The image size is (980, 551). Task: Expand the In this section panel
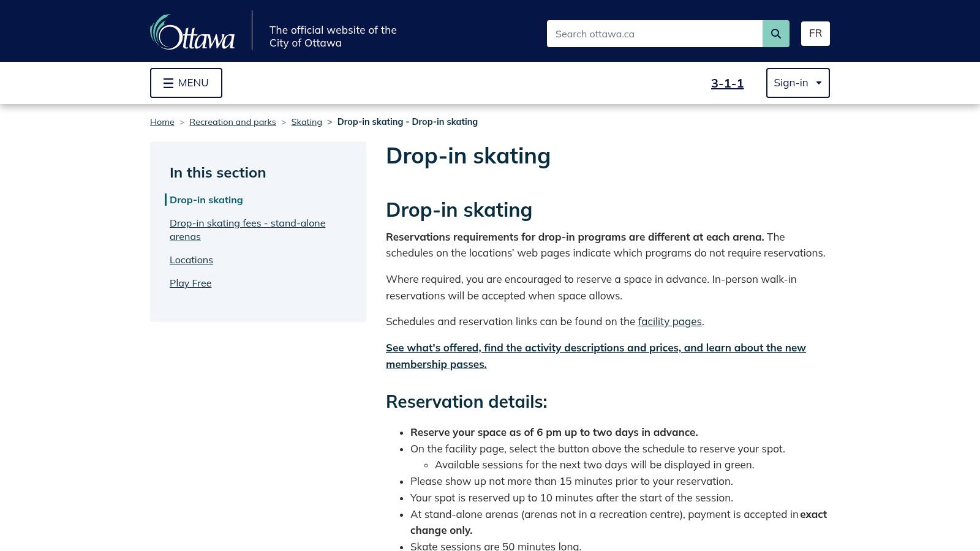217,173
